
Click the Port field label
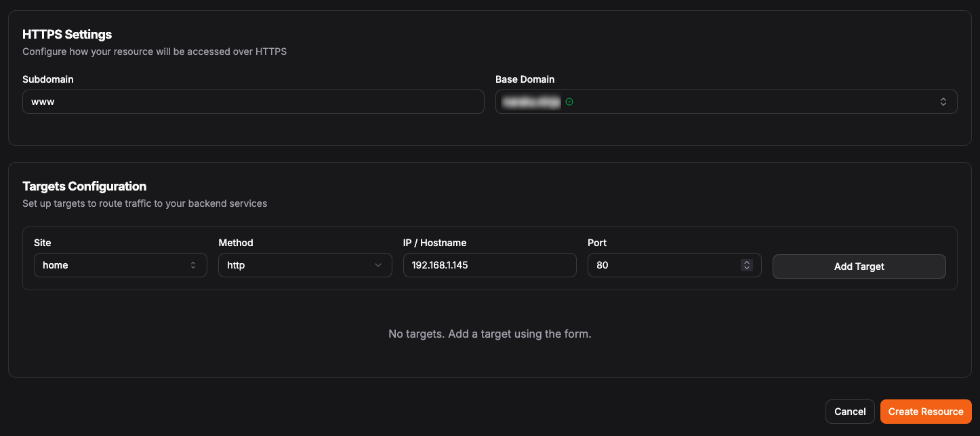597,243
